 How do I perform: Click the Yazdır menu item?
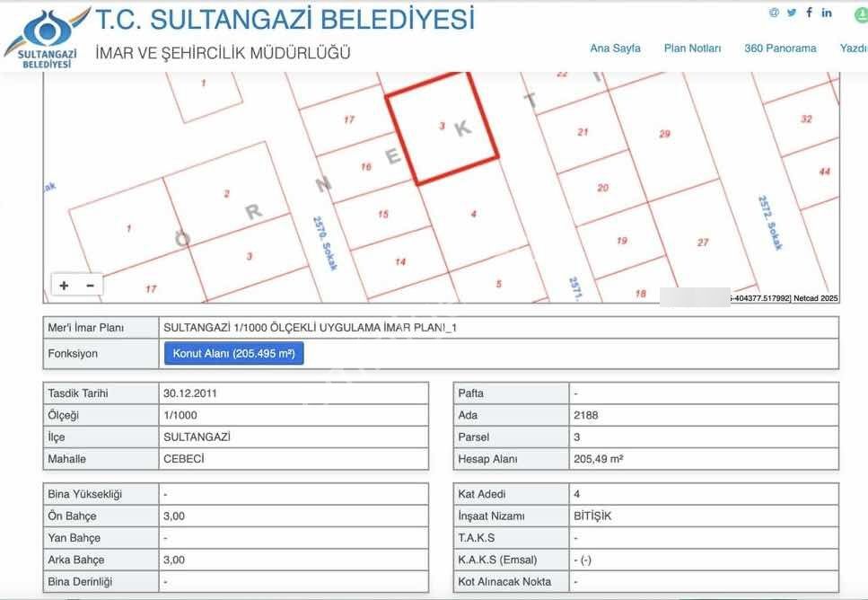pos(854,49)
